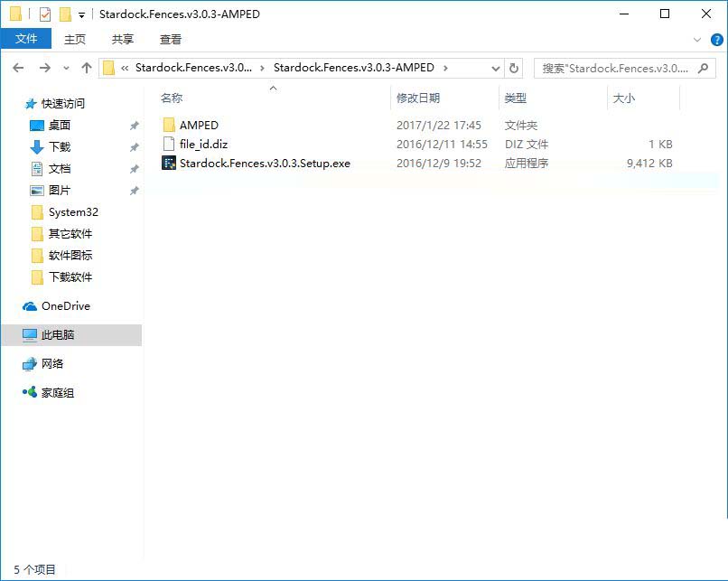Expand the address bar history dropdown

(495, 68)
